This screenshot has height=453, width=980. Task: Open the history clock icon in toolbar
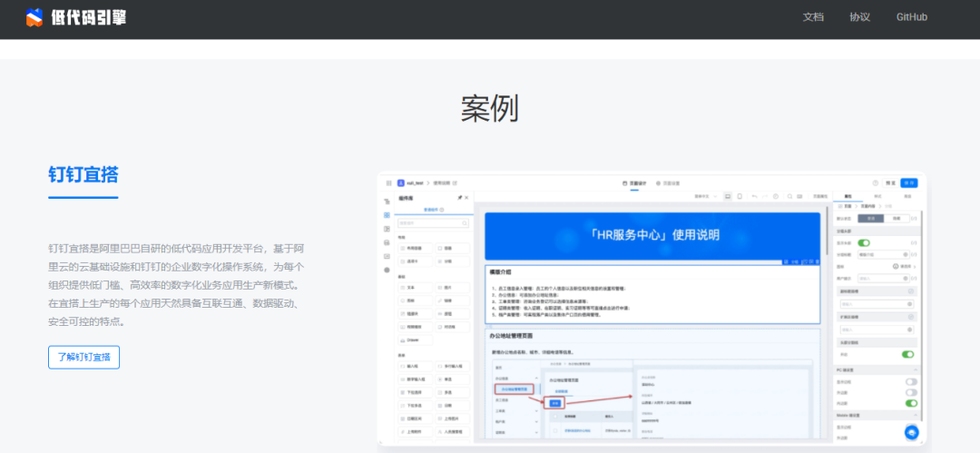[x=776, y=196]
